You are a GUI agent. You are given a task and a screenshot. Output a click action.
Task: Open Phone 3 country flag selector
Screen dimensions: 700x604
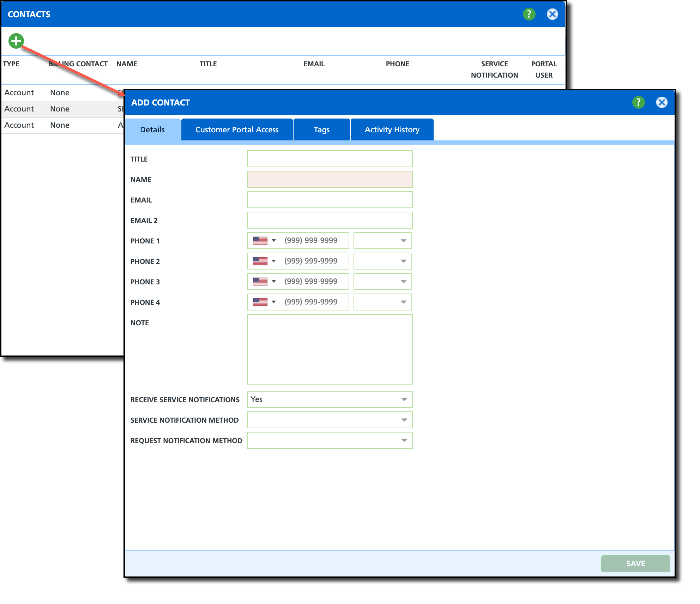coord(265,282)
